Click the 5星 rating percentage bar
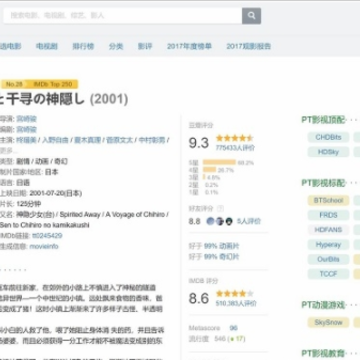Image resolution: width=360 pixels, height=360 pixels. click(219, 162)
